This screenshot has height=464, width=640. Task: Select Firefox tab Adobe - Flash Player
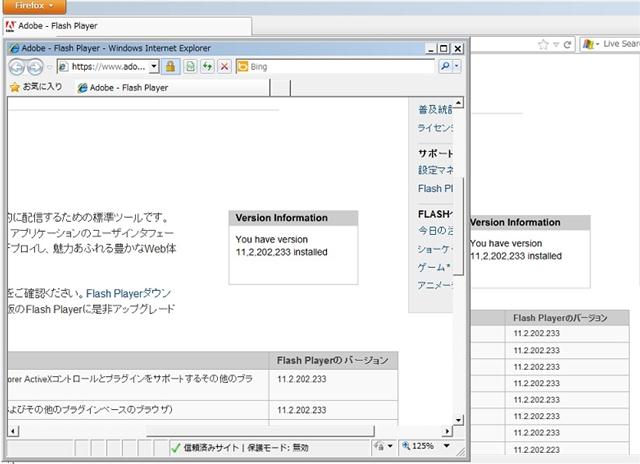pos(127,26)
